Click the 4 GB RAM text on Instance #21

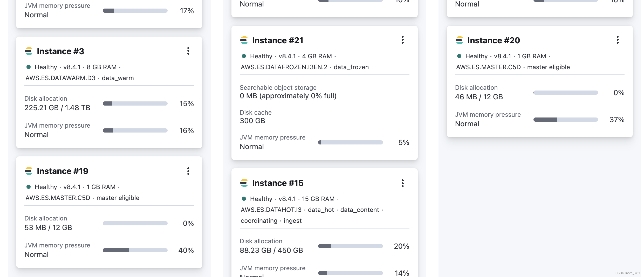click(317, 56)
